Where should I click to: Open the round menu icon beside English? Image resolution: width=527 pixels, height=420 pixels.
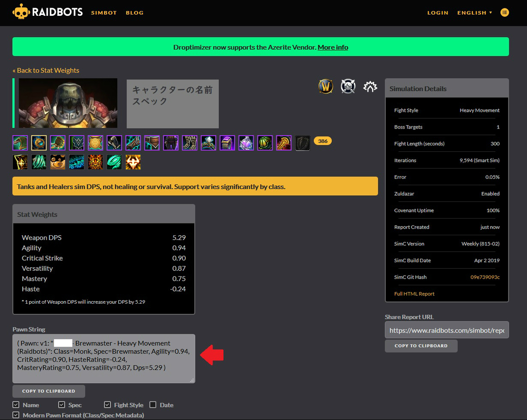505,13
